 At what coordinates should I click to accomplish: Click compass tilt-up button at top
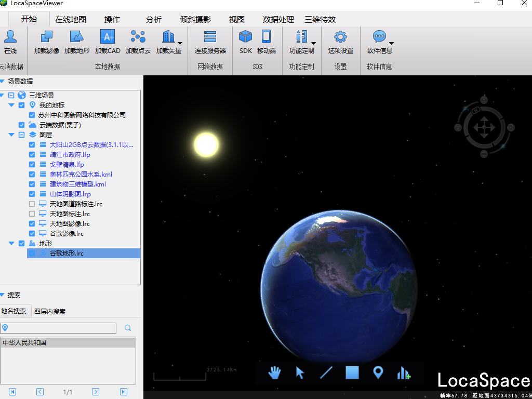click(484, 100)
